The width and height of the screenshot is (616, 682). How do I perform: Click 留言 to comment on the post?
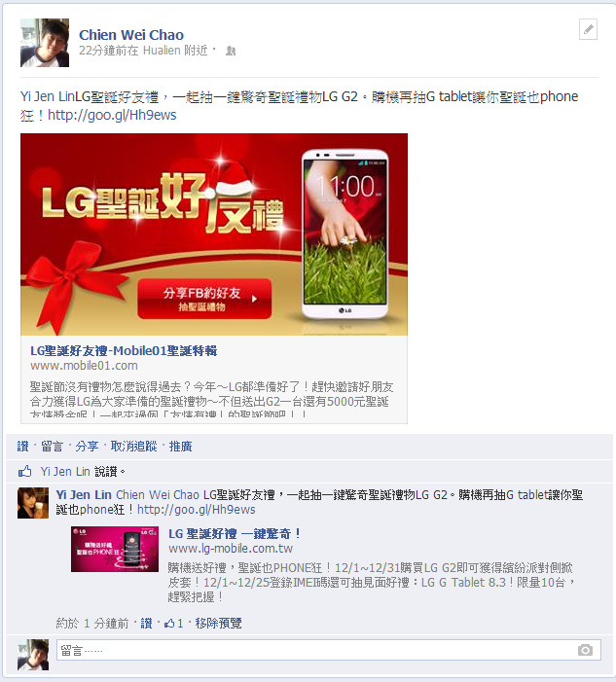point(53,447)
